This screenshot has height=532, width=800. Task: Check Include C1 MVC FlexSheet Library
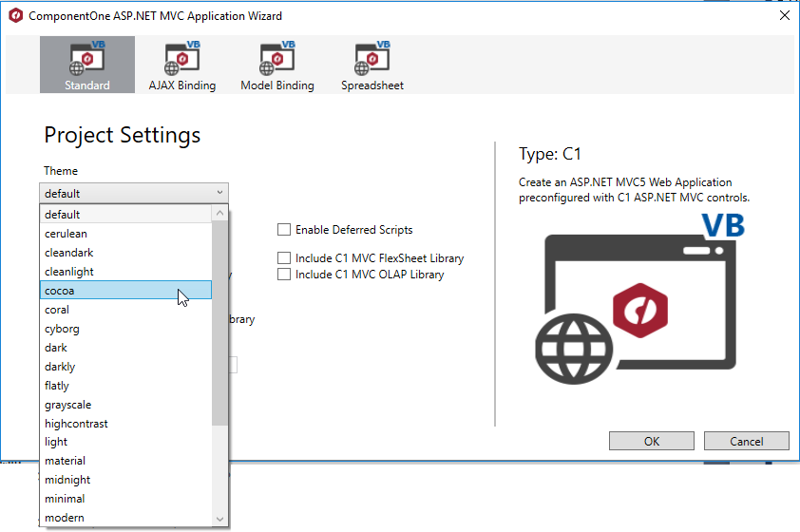point(283,257)
